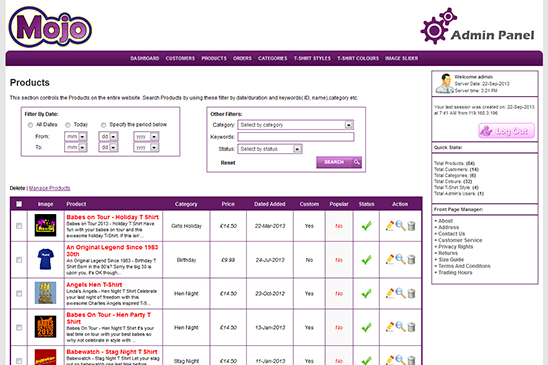Screen dimensions: 548x365
Task: Open the Manage Products link
Action: coord(50,188)
